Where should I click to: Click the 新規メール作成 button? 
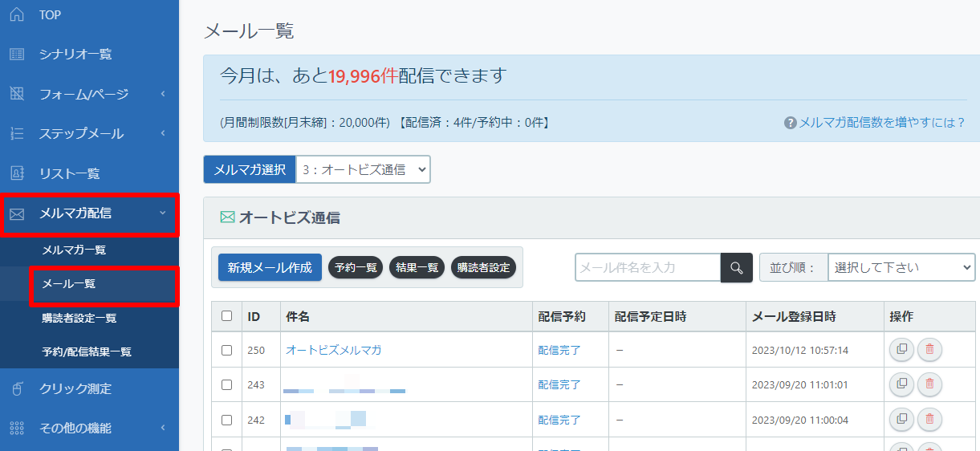[270, 267]
